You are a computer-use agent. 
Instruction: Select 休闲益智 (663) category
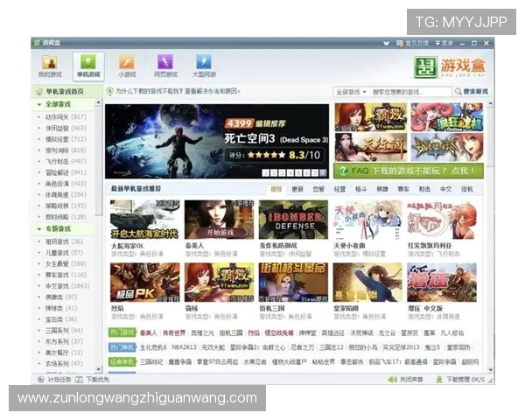point(66,128)
